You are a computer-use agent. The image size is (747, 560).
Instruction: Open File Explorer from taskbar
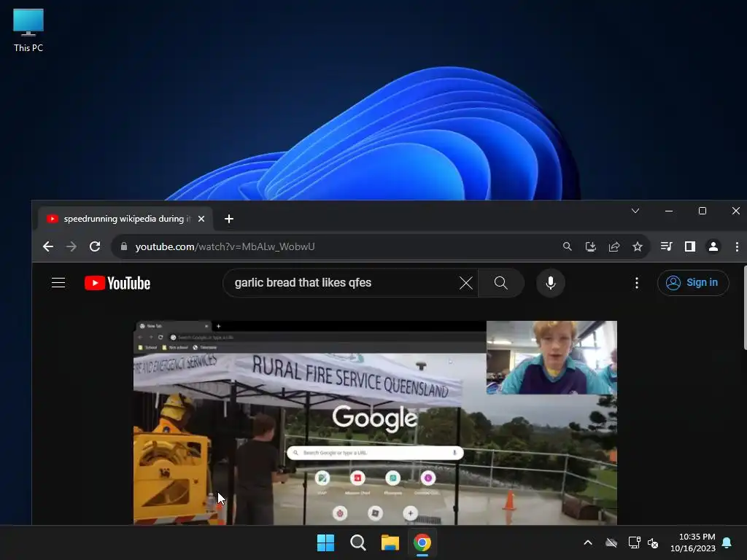coord(390,542)
